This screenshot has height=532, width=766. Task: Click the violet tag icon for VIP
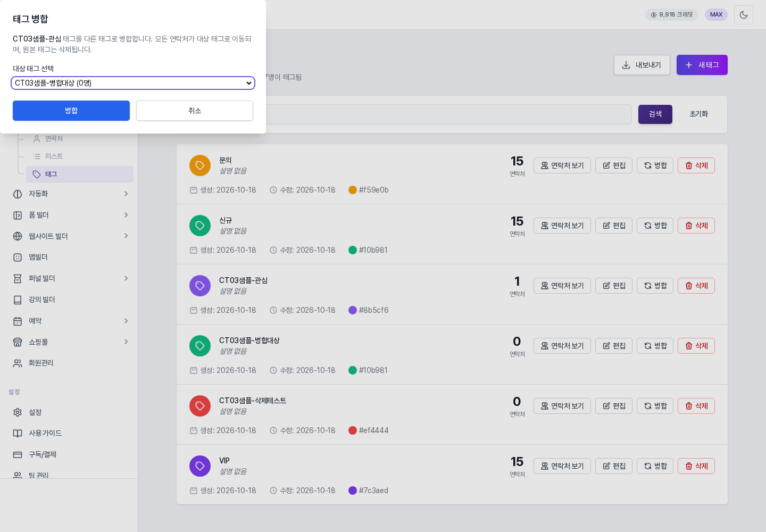point(200,466)
